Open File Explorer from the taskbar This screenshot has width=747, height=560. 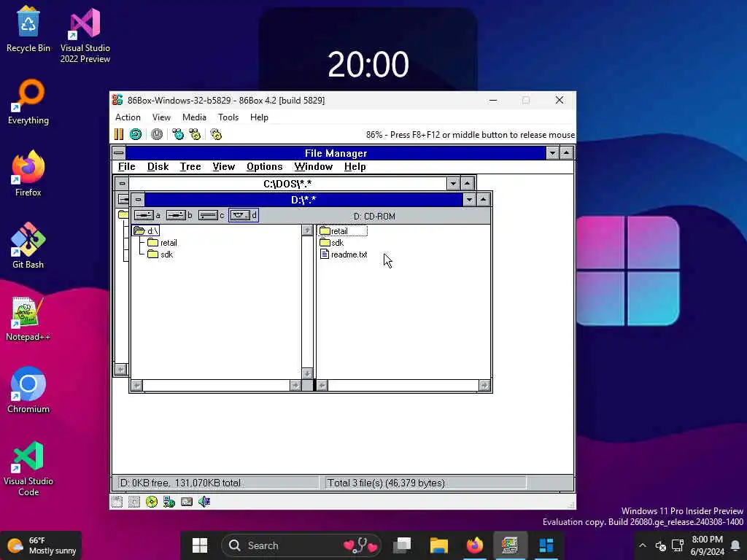[438, 545]
